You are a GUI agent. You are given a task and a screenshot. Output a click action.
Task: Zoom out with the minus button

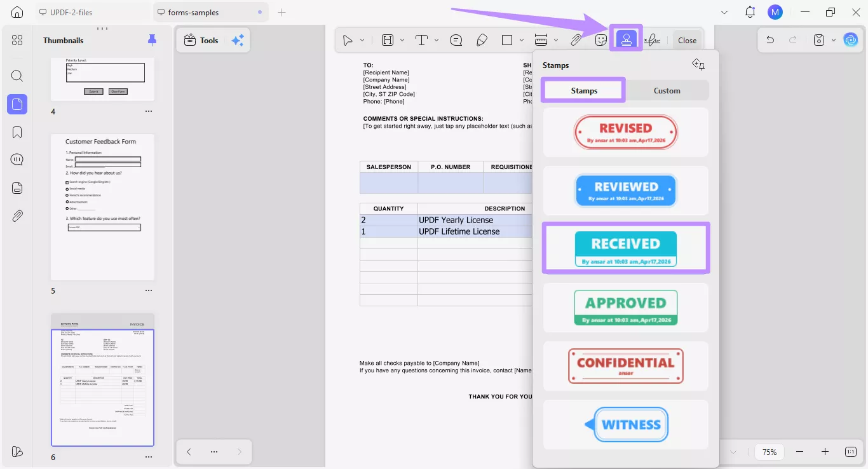[x=799, y=452]
